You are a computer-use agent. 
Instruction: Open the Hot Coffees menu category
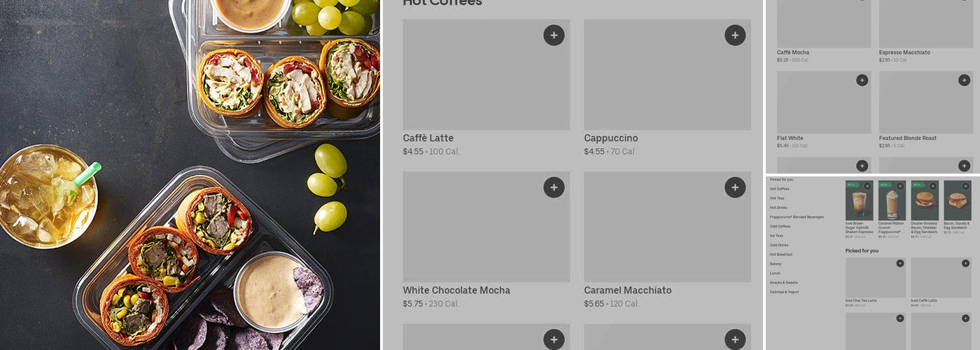tap(779, 189)
